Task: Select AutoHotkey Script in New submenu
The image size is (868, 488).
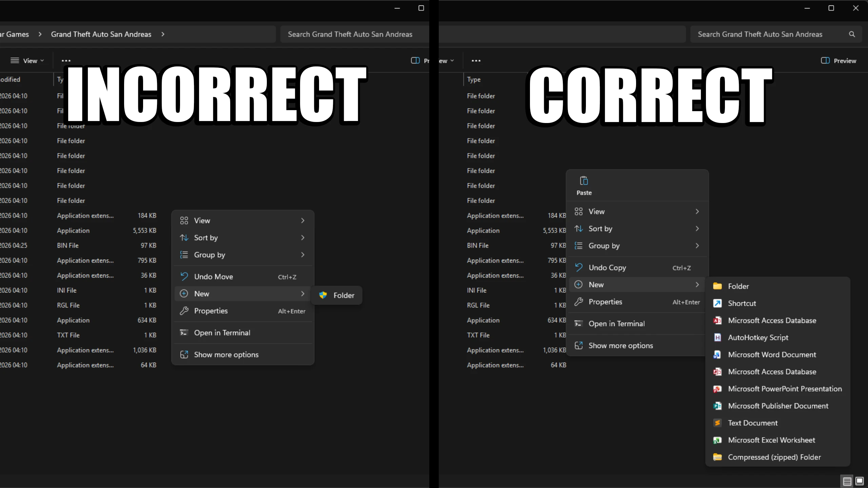Action: coord(758,338)
